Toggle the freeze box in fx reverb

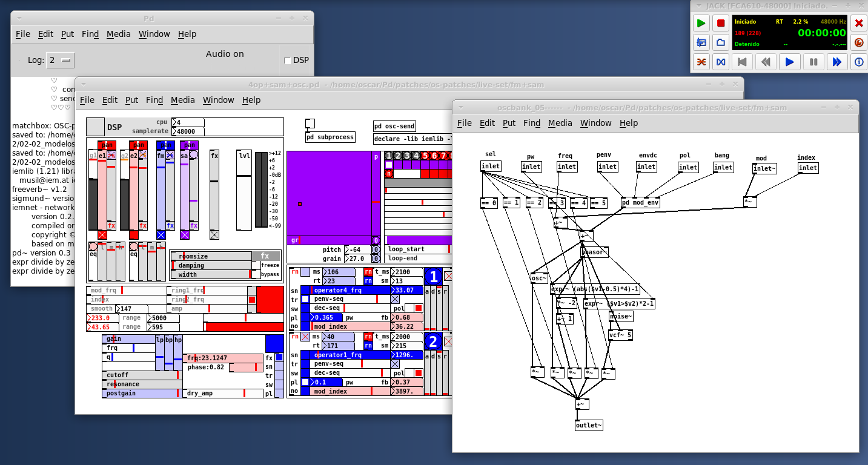(x=256, y=265)
